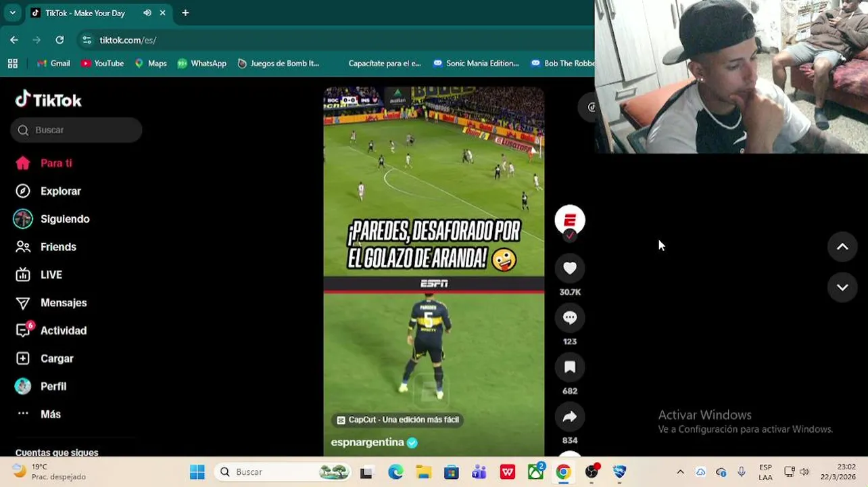The image size is (868, 487).
Task: Open File Explorer from taskbar
Action: [x=423, y=472]
